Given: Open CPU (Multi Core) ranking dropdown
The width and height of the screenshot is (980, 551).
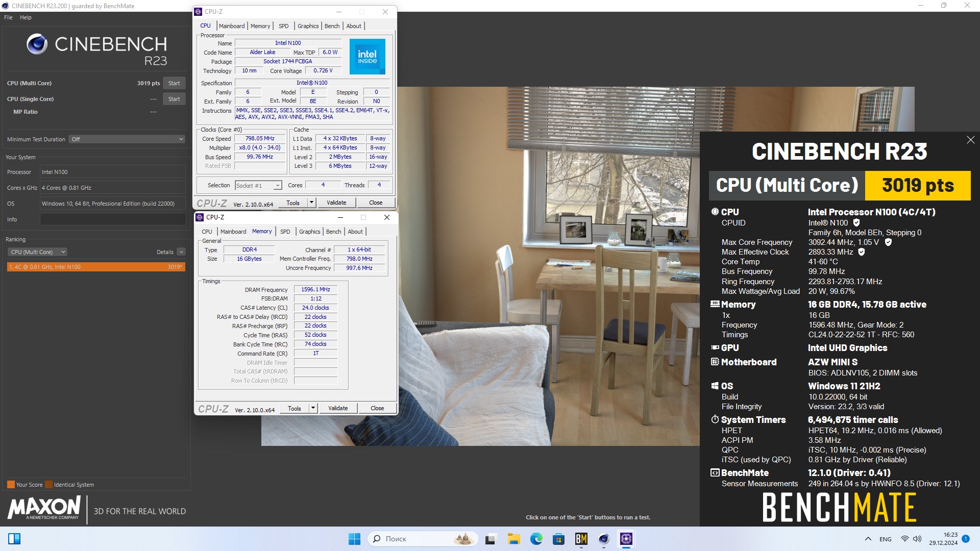Looking at the screenshot, I should point(38,252).
